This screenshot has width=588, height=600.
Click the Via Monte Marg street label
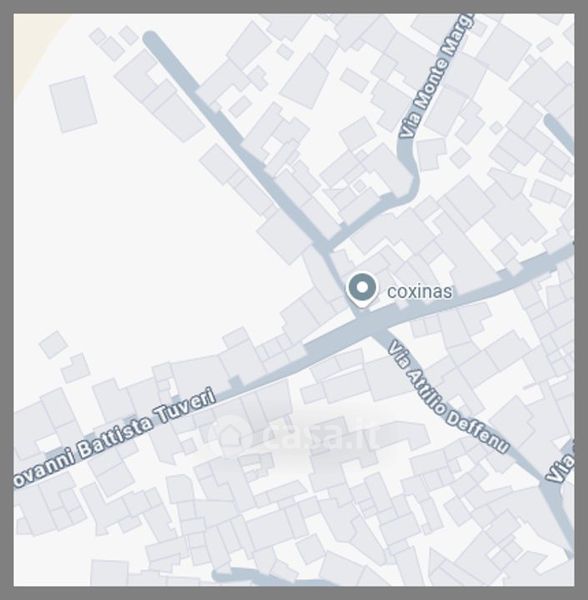pyautogui.click(x=436, y=76)
